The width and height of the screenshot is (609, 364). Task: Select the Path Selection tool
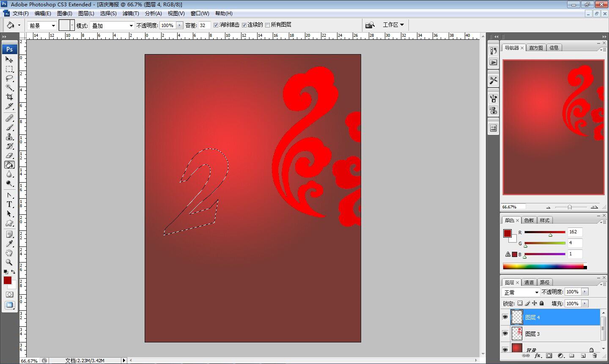click(9, 214)
